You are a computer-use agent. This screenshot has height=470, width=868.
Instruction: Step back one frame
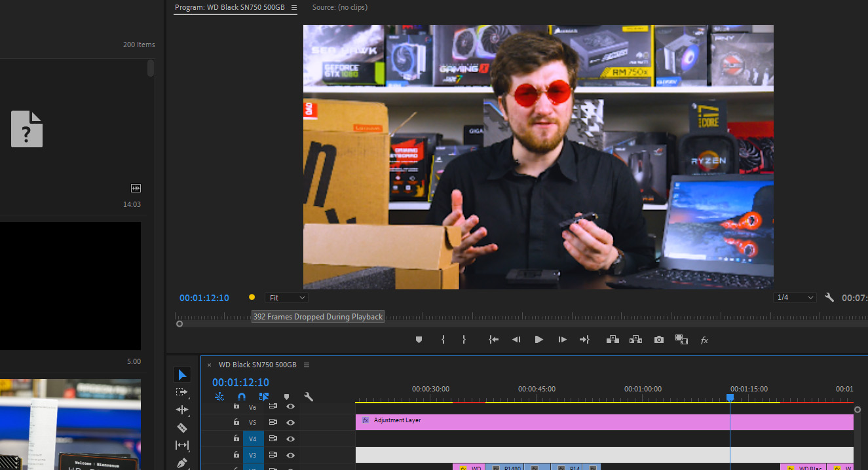tap(516, 340)
